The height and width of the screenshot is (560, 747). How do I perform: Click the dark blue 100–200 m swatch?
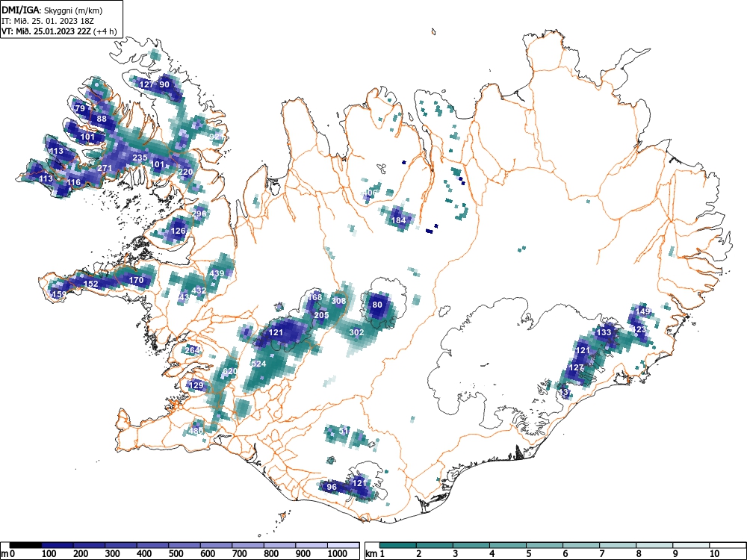(58, 545)
